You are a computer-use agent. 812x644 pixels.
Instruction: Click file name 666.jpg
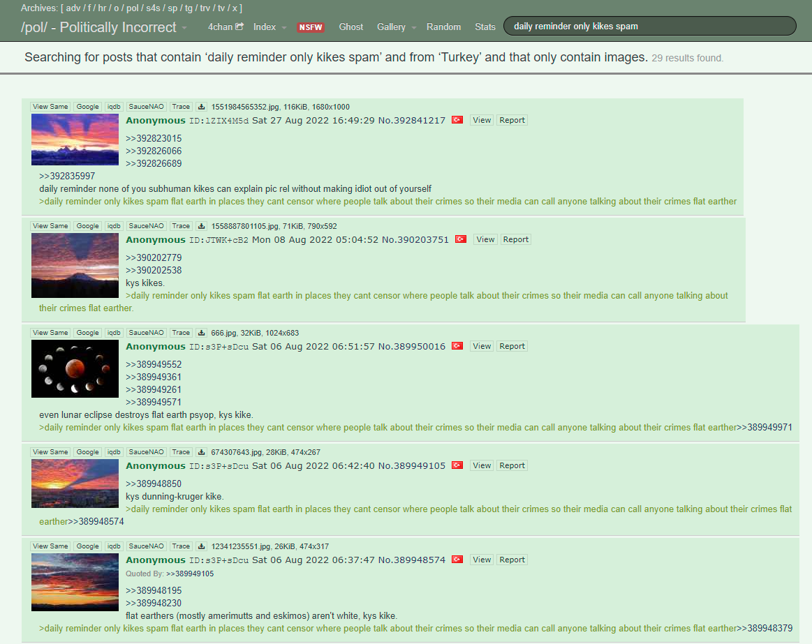pyautogui.click(x=223, y=333)
